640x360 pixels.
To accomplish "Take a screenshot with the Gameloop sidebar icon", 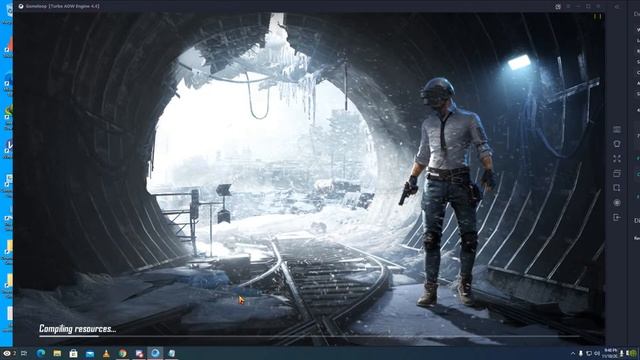I will coord(617,188).
